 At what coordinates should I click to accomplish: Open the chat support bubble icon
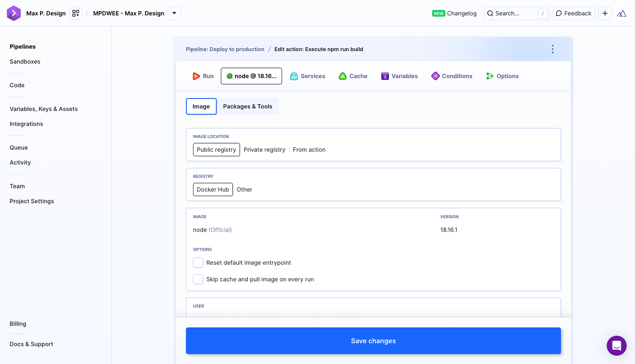[x=616, y=346]
